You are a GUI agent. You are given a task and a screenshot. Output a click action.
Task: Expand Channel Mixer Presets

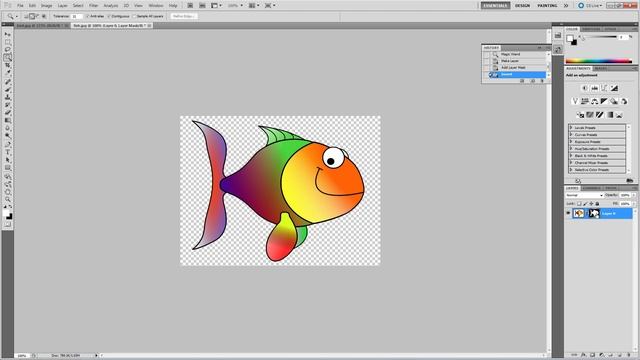(x=571, y=162)
